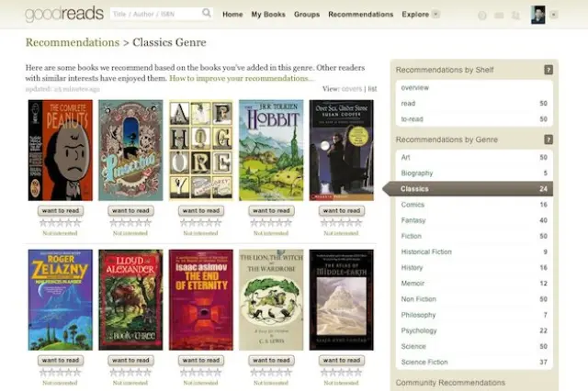Click help icon beside Recommendations by Shelf

548,70
